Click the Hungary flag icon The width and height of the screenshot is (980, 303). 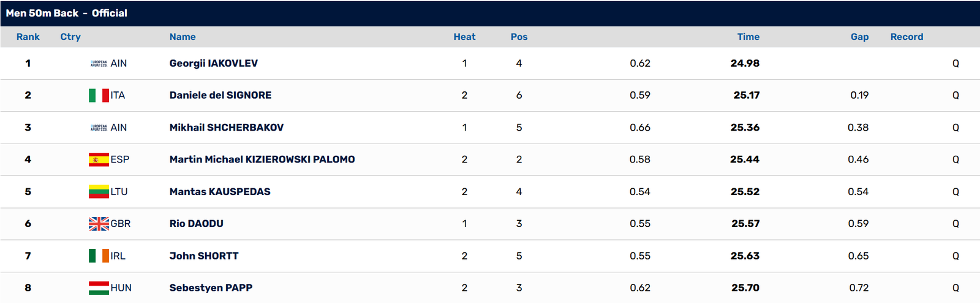(x=99, y=288)
